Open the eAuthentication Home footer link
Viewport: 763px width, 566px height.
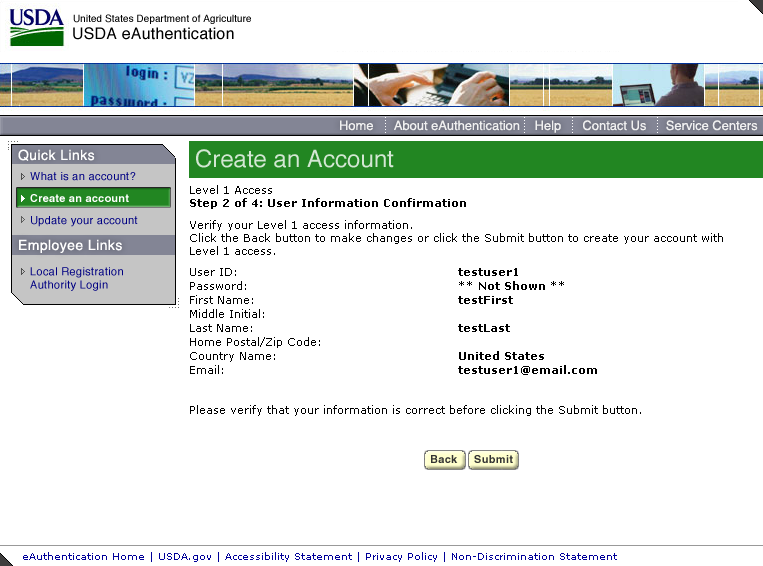pyautogui.click(x=83, y=557)
